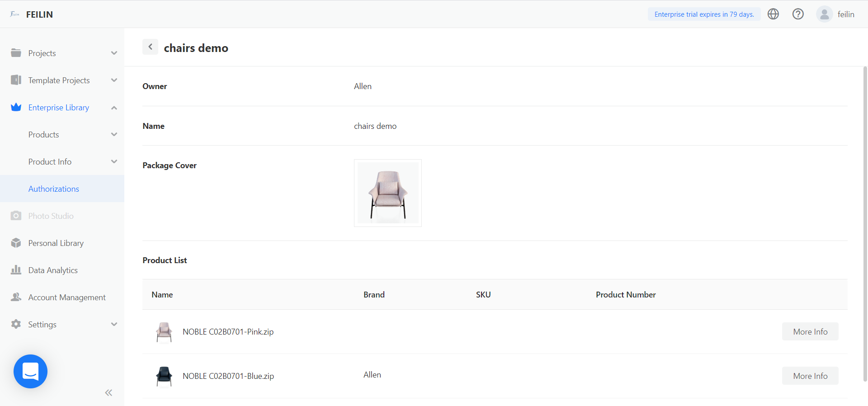This screenshot has height=406, width=868.
Task: Click the Account Management people icon
Action: [16, 297]
